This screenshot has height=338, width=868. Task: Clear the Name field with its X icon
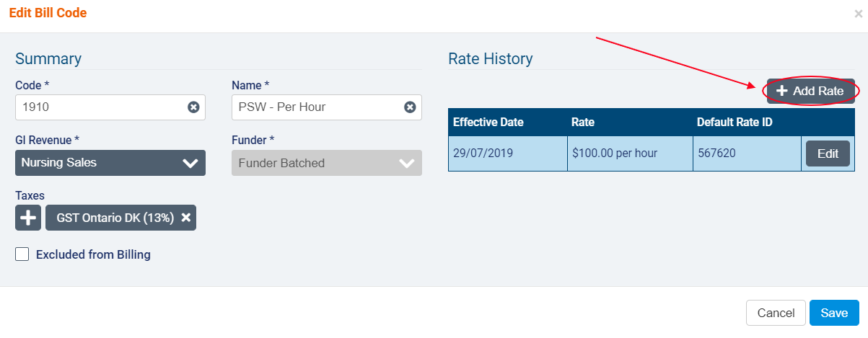click(x=410, y=107)
